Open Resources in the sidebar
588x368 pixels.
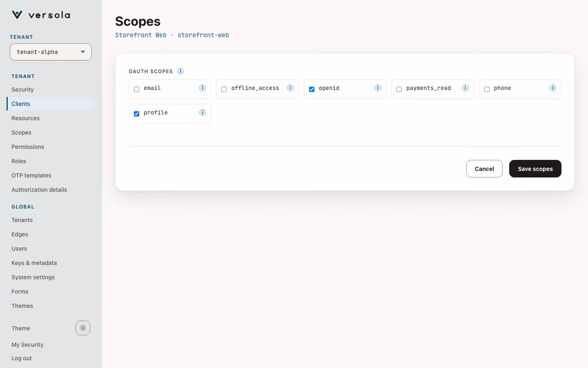51,118
